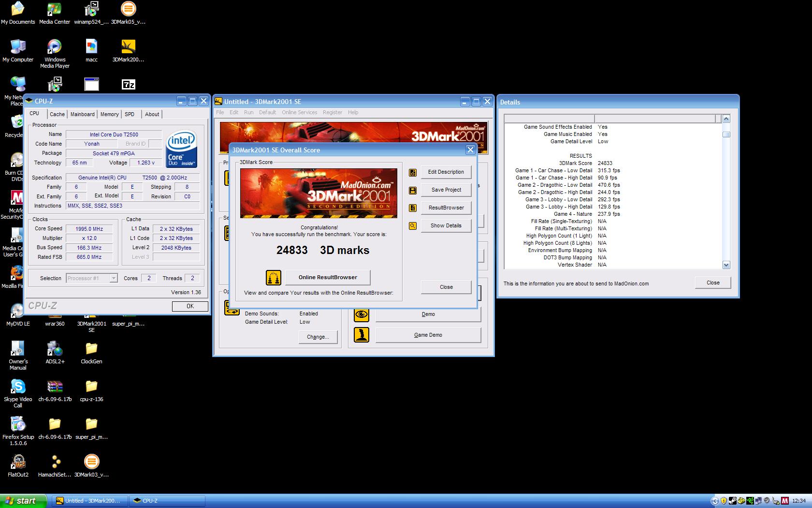Open My Computer desktop icon
Viewport: 812px width, 508px height.
[18, 51]
